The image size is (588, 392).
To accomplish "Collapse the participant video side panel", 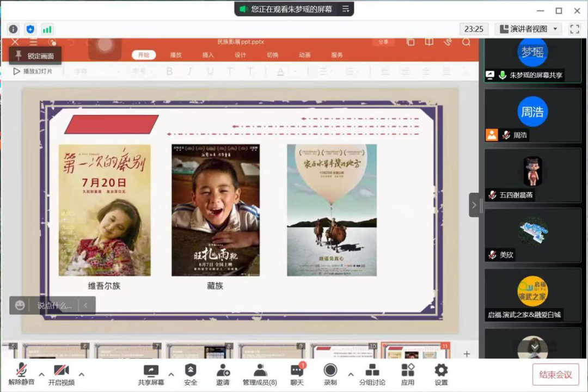I will coord(474,205).
